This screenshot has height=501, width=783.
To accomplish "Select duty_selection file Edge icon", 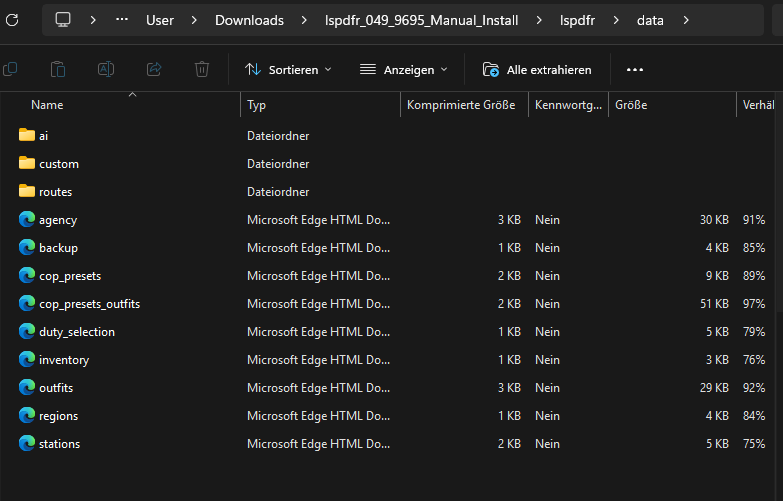I will (27, 331).
